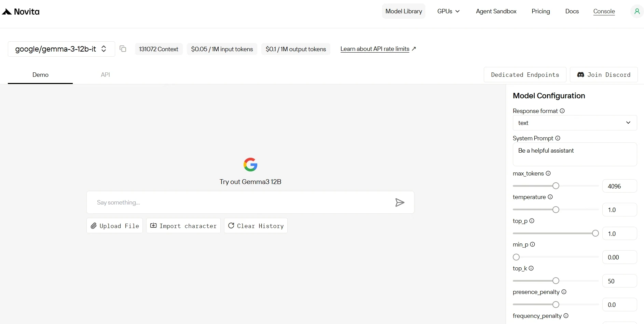Show info for presence_penalty
Viewport: 644px width, 324px height.
[564, 292]
